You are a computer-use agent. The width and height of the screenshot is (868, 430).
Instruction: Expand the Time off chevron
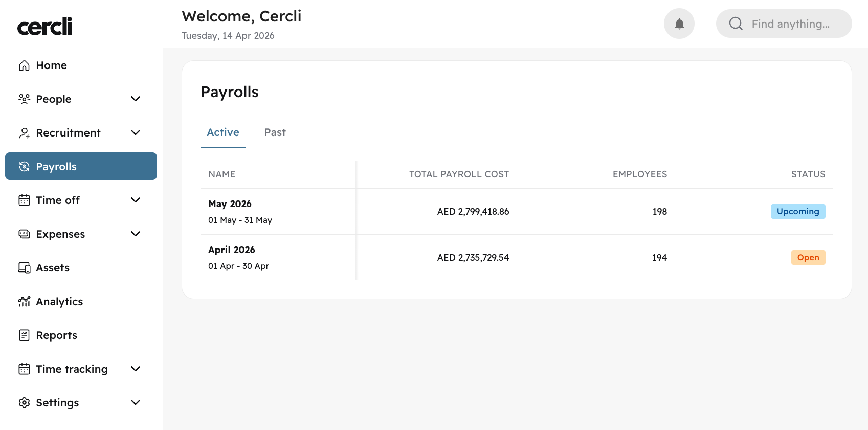coord(136,200)
